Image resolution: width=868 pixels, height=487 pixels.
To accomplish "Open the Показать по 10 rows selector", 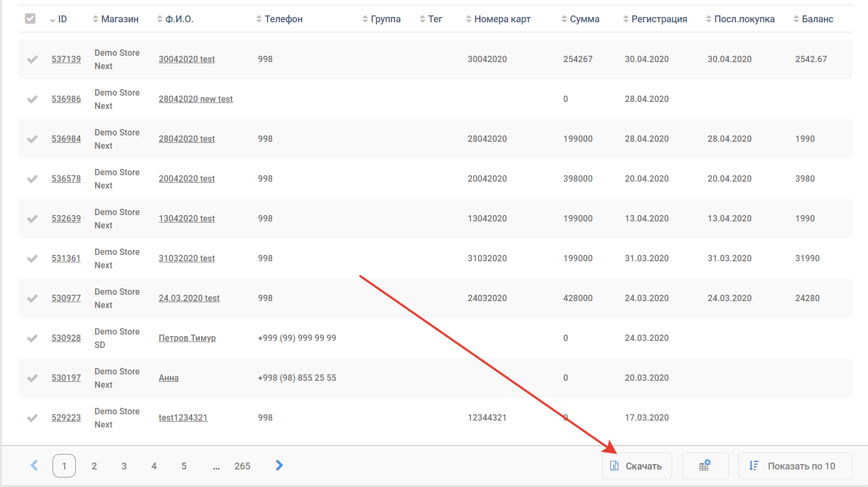I will pos(795,466).
